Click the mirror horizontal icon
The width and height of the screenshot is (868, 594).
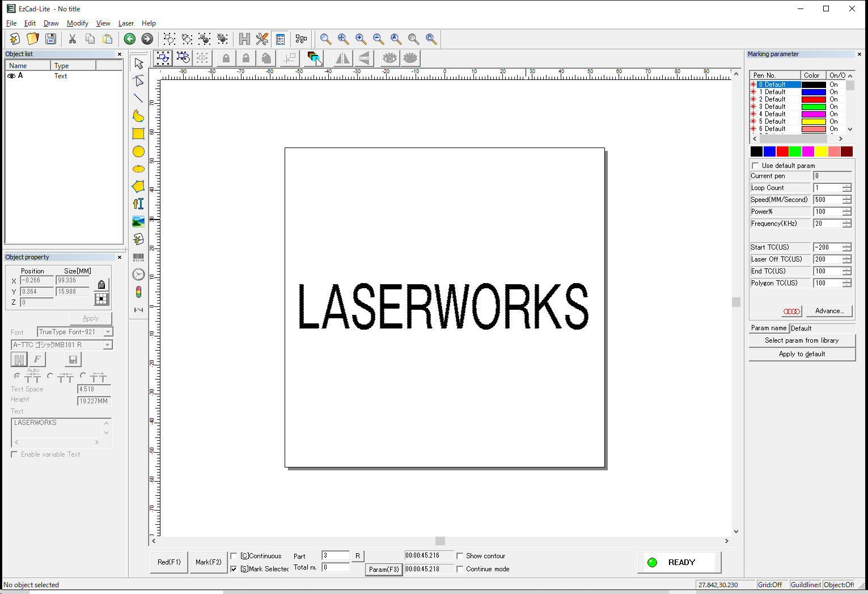pos(342,58)
